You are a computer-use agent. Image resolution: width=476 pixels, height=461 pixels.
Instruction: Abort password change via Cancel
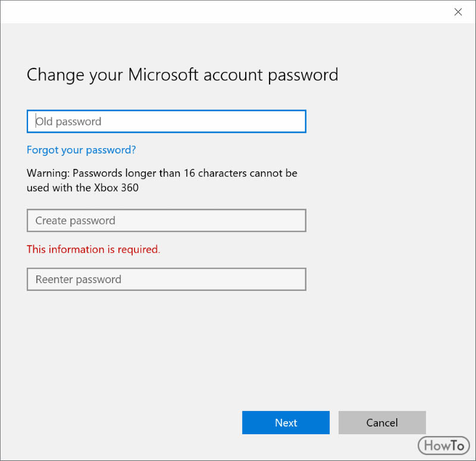pyautogui.click(x=382, y=422)
